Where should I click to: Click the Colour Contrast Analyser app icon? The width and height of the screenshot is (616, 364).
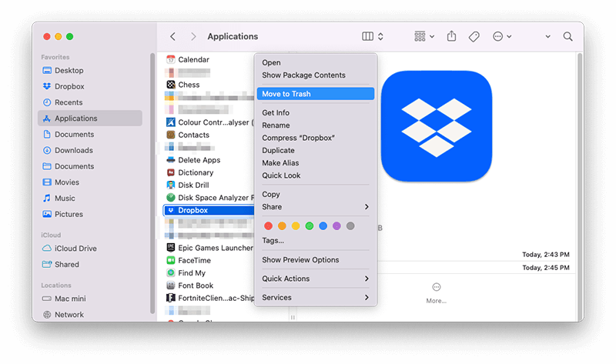point(170,122)
